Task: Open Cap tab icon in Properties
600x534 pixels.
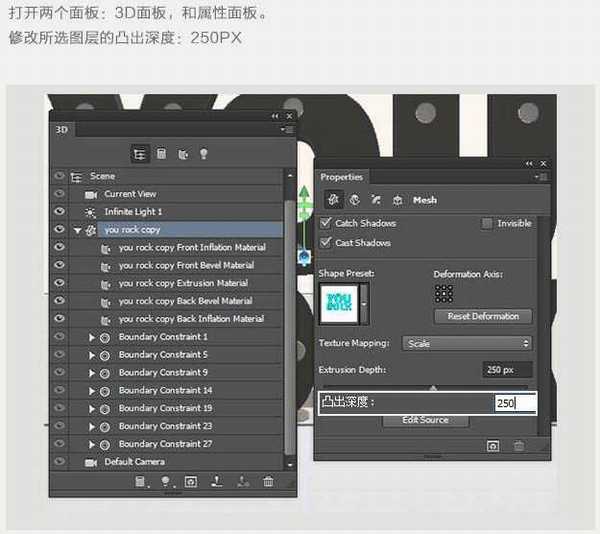Action: (x=376, y=200)
